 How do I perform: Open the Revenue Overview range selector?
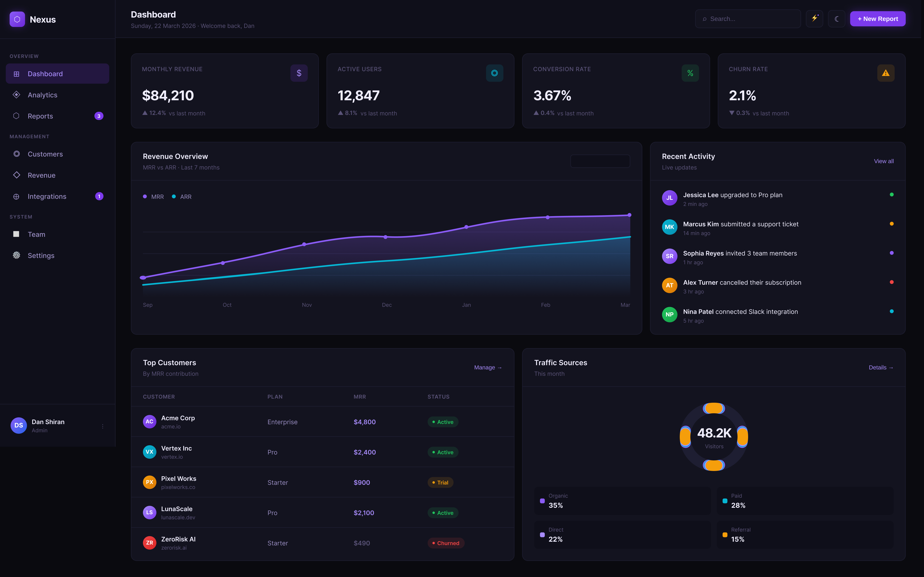click(600, 161)
